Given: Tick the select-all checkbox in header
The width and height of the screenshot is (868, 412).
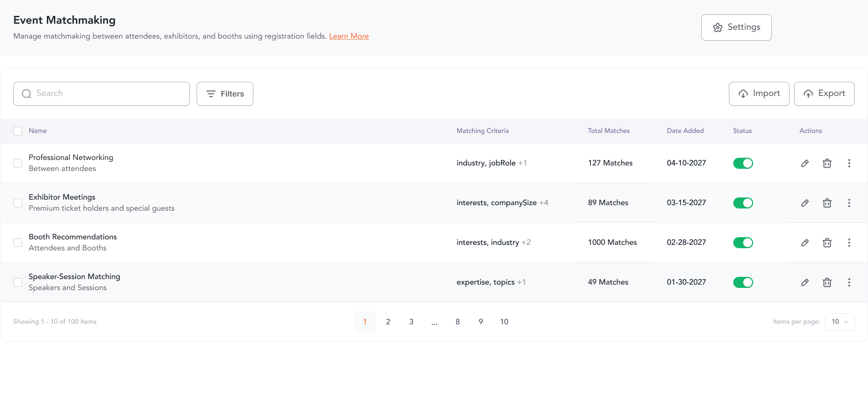Looking at the screenshot, I should (18, 131).
